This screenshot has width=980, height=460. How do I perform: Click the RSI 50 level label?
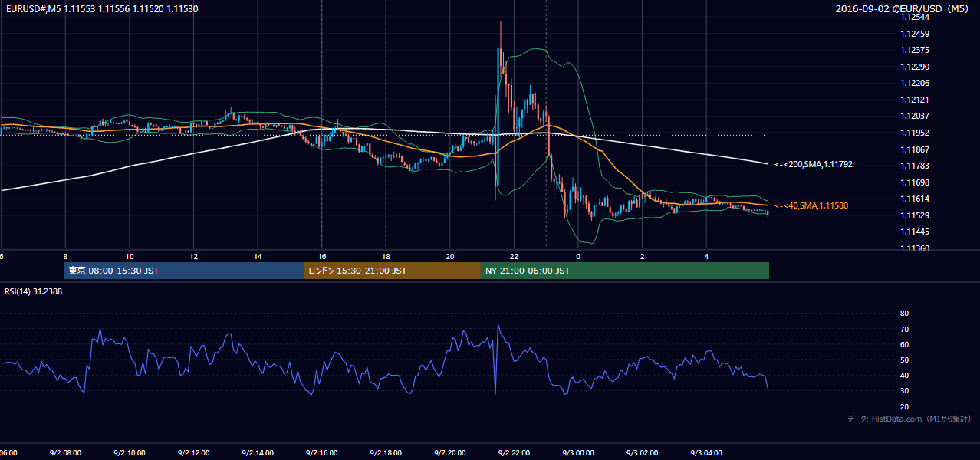point(904,360)
